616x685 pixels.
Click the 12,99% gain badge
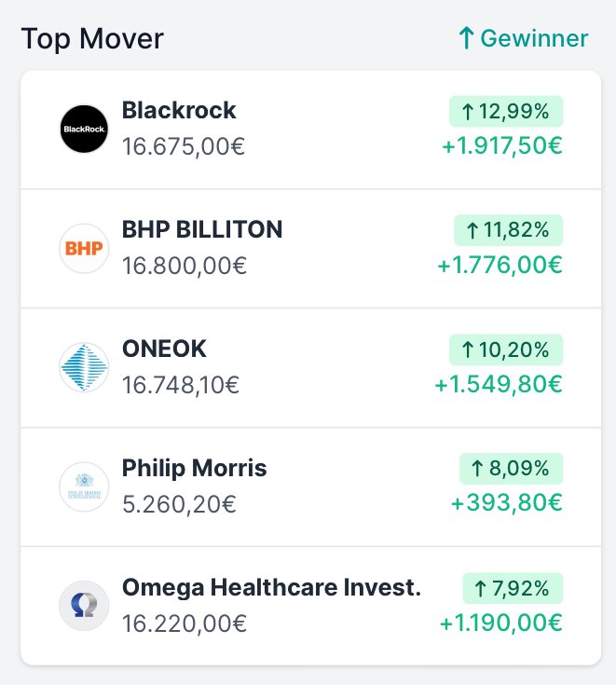(x=506, y=112)
